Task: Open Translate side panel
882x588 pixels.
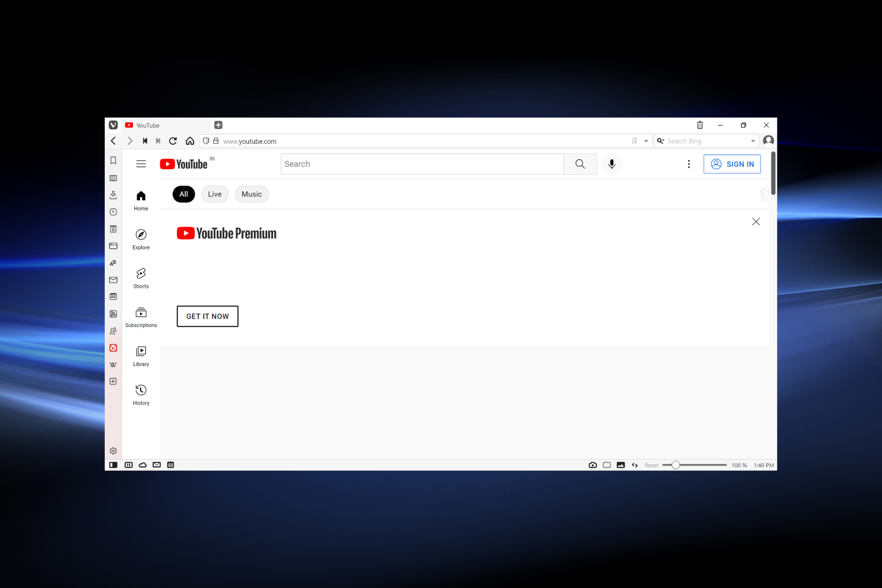Action: [113, 263]
